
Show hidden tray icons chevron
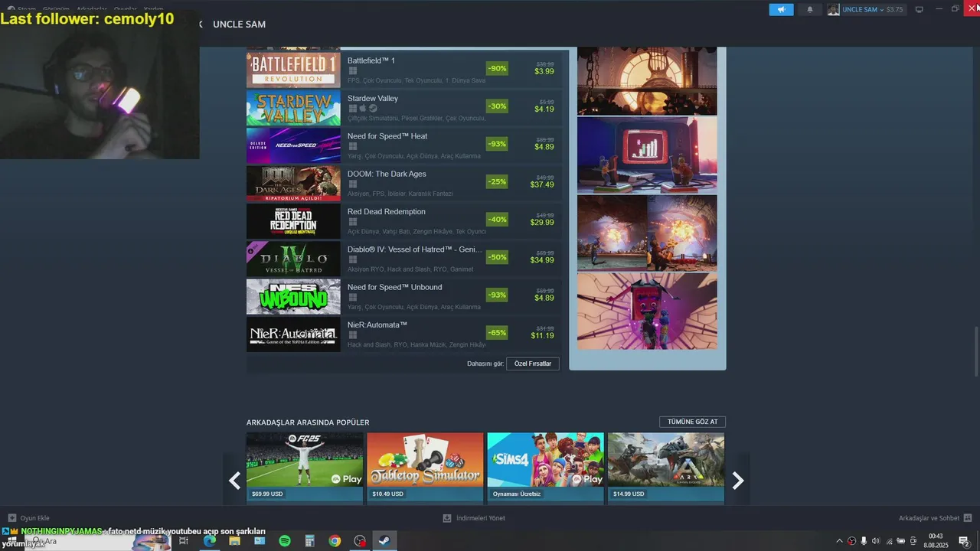click(x=839, y=541)
